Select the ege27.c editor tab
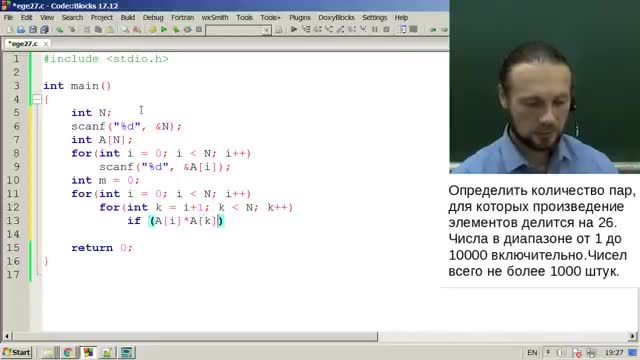This screenshot has height=360, width=640. click(23, 44)
